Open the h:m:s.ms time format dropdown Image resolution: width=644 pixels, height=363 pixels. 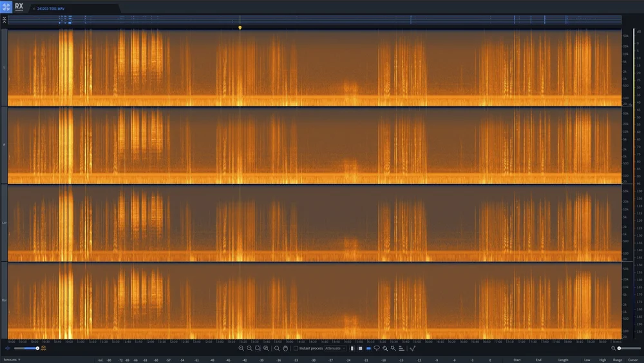point(12,360)
